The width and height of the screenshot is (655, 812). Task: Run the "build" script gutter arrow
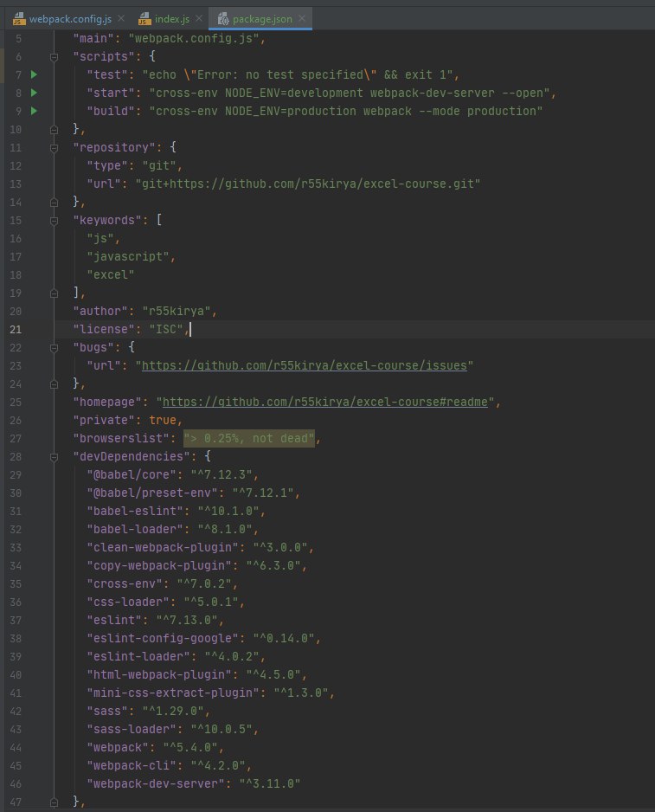coord(34,111)
